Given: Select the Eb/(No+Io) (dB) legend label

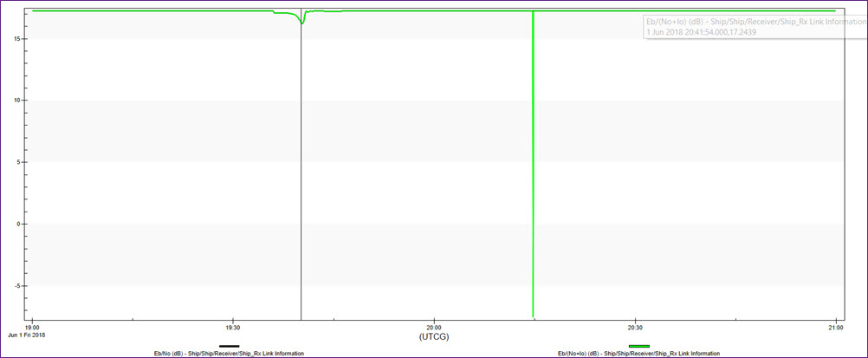Looking at the screenshot, I should (639, 354).
